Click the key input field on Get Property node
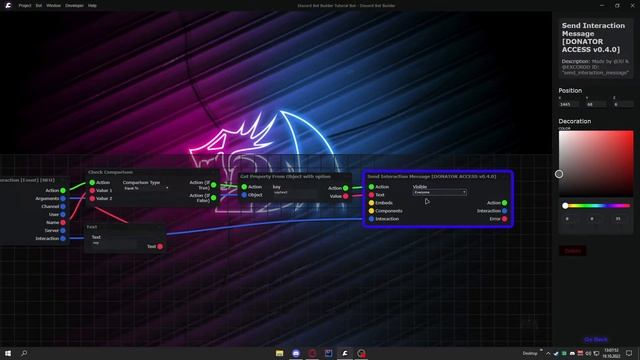 coord(295,192)
